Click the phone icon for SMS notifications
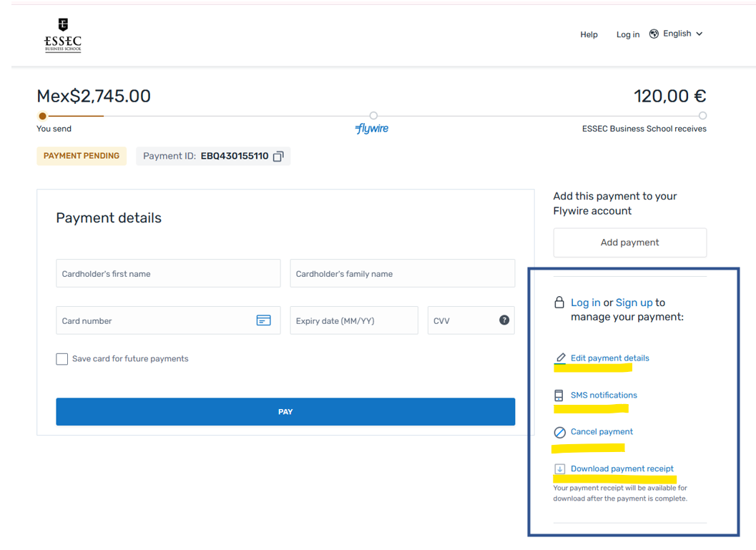Viewport: 756px width, 550px height. 559,396
